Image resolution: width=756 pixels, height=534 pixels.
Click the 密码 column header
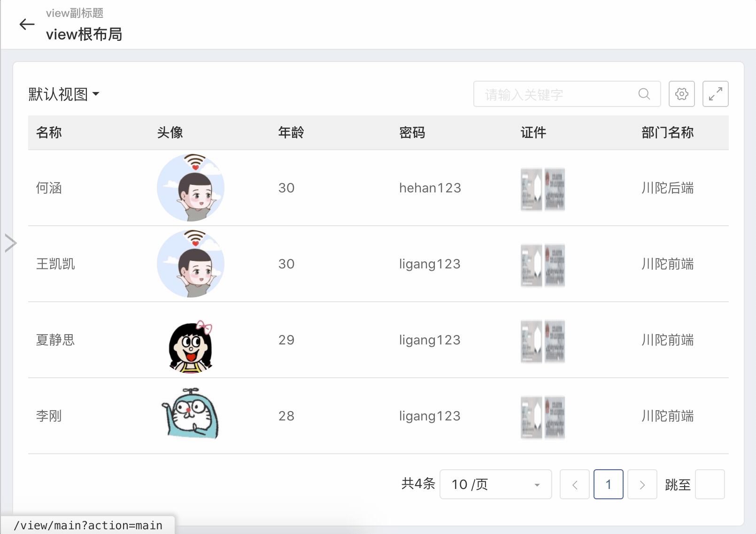point(412,132)
